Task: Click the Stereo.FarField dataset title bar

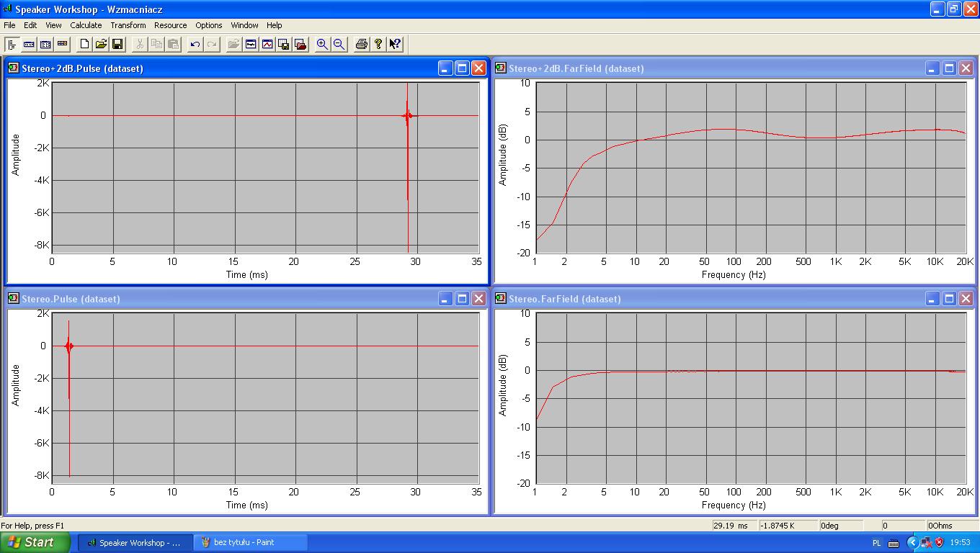Action: pos(706,299)
